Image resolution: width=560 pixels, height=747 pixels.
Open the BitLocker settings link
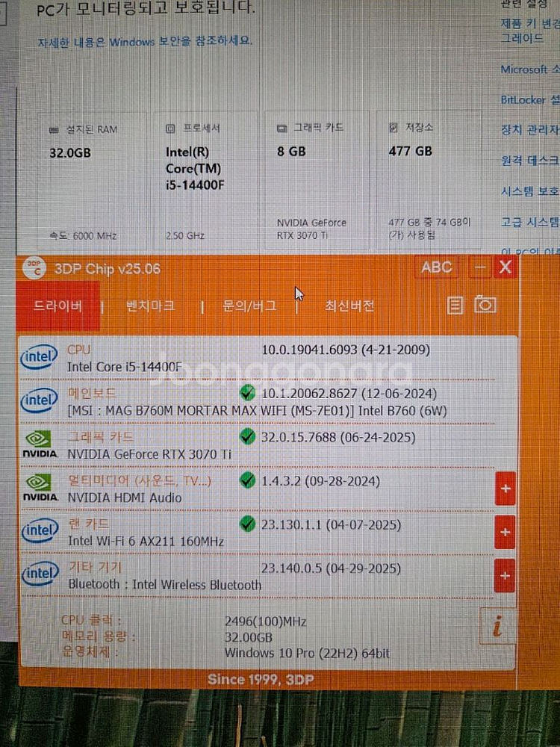(x=530, y=100)
